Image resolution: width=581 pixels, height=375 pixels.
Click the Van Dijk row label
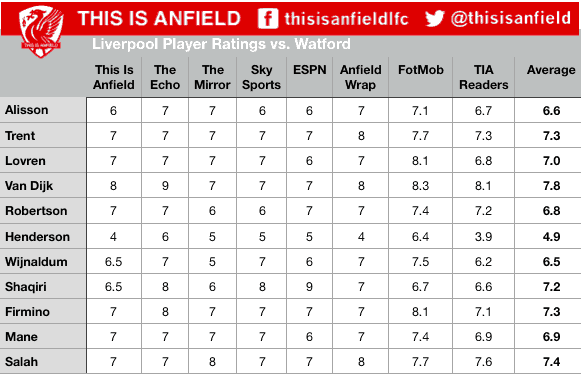(29, 185)
